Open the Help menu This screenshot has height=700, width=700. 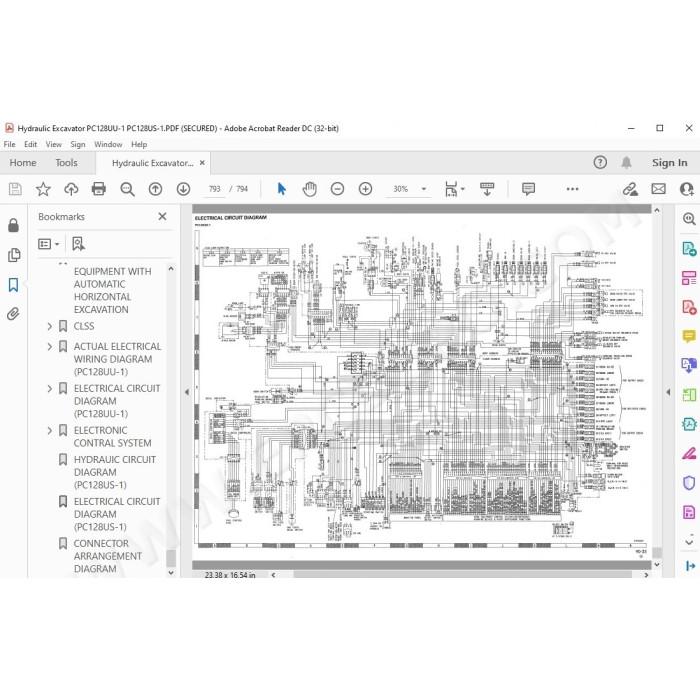[x=139, y=145]
